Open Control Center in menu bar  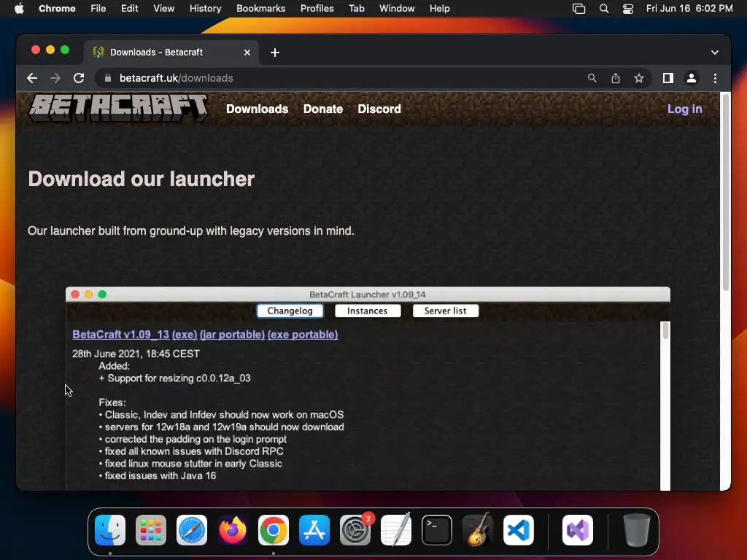tap(628, 9)
